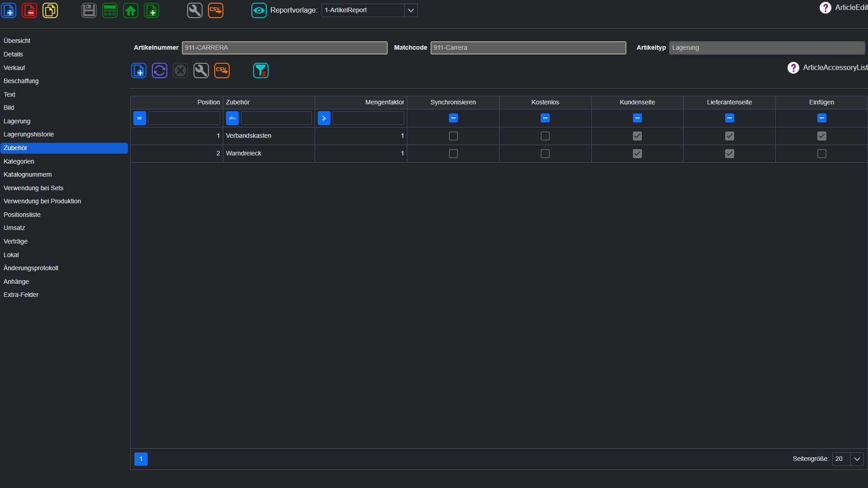
Task: Toggle Einfügen checkbox for Verbandskasten
Action: [x=822, y=136]
